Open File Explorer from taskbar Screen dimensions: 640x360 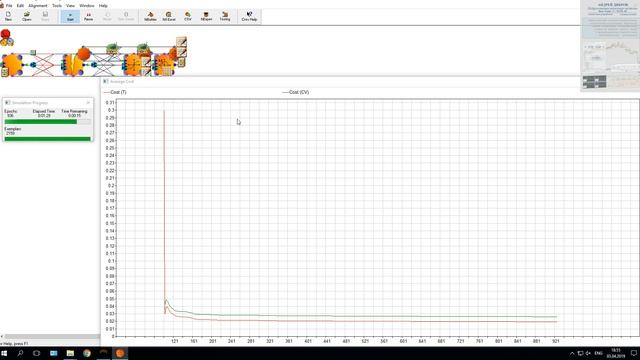tap(70, 353)
